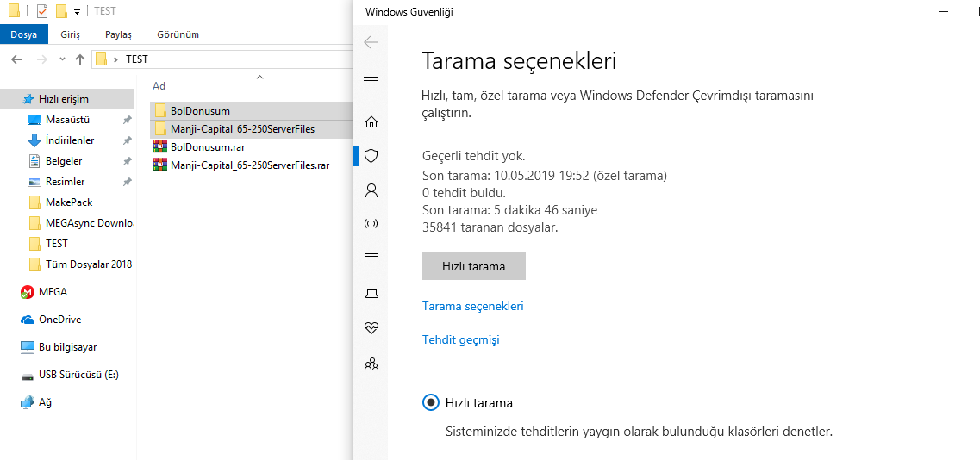Open Masaüstü in Quick access

(x=68, y=120)
